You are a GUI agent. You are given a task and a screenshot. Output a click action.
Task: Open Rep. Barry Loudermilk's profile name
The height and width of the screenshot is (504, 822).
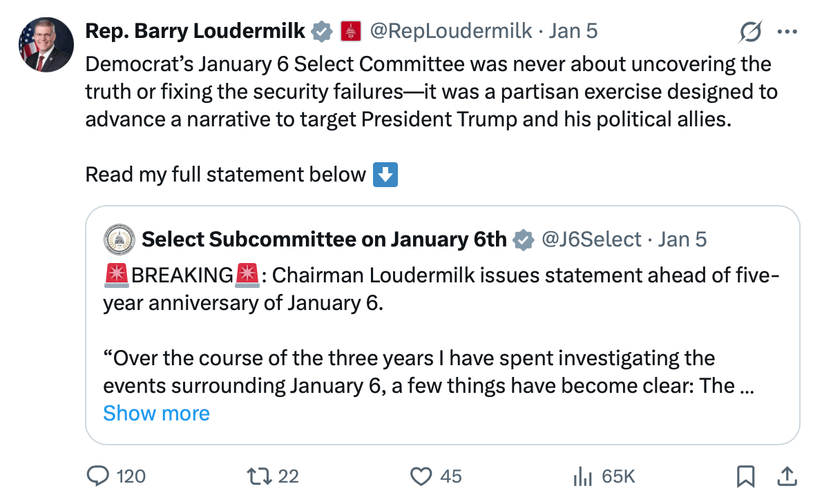195,31
